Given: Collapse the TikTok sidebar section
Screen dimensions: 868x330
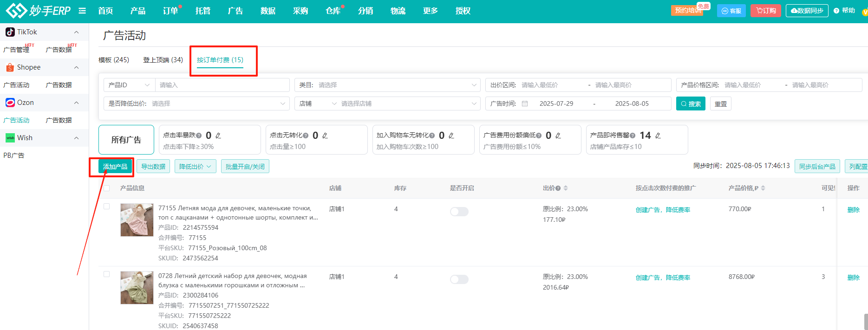Looking at the screenshot, I should [77, 32].
